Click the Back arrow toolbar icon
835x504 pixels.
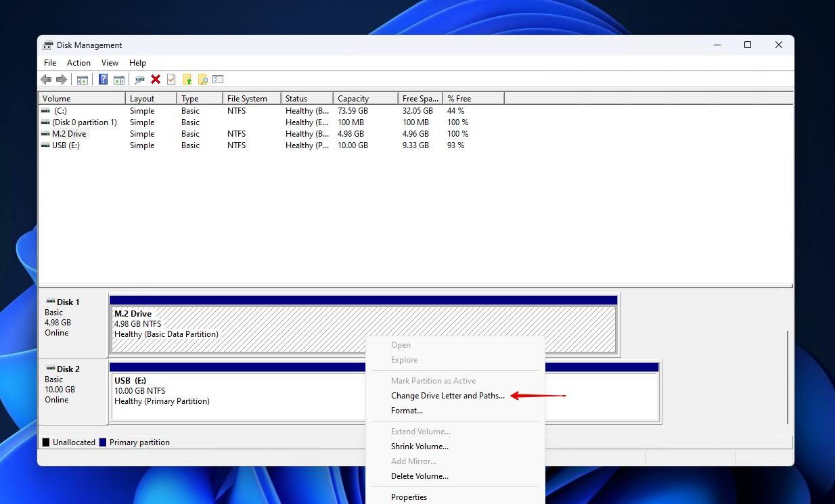46,79
